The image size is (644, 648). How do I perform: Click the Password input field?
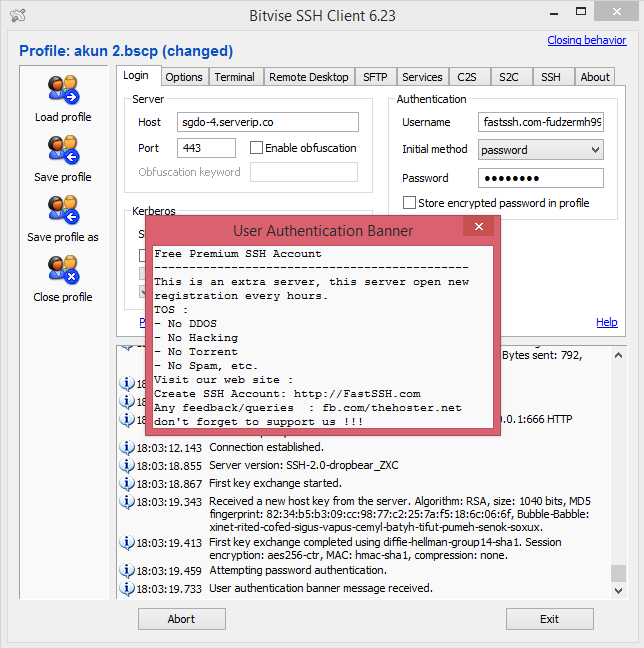pos(541,178)
